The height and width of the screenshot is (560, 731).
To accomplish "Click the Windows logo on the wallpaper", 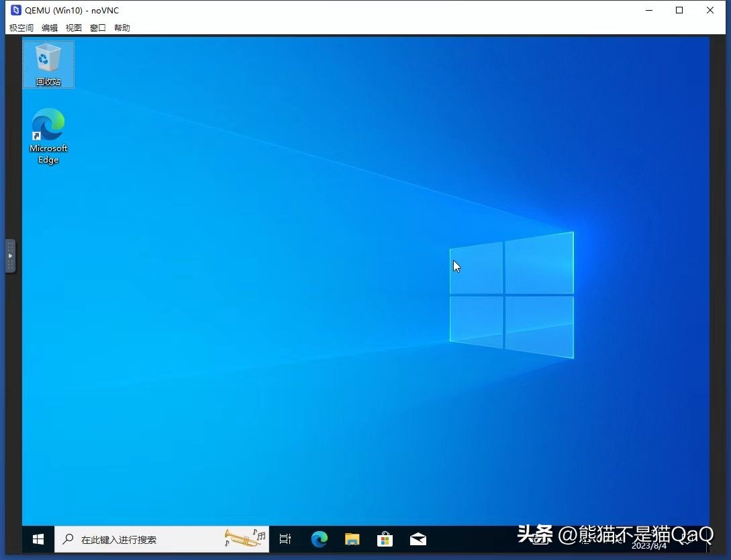I will (x=511, y=295).
